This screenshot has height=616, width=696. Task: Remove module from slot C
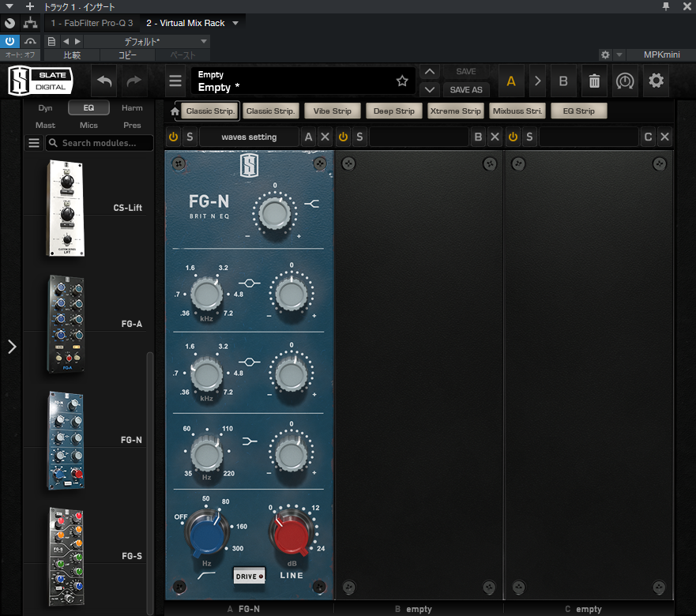point(664,137)
